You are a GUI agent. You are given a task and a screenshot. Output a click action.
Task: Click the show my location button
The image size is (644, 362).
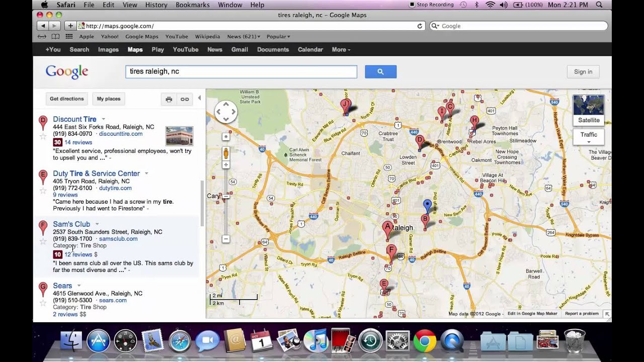(x=226, y=137)
